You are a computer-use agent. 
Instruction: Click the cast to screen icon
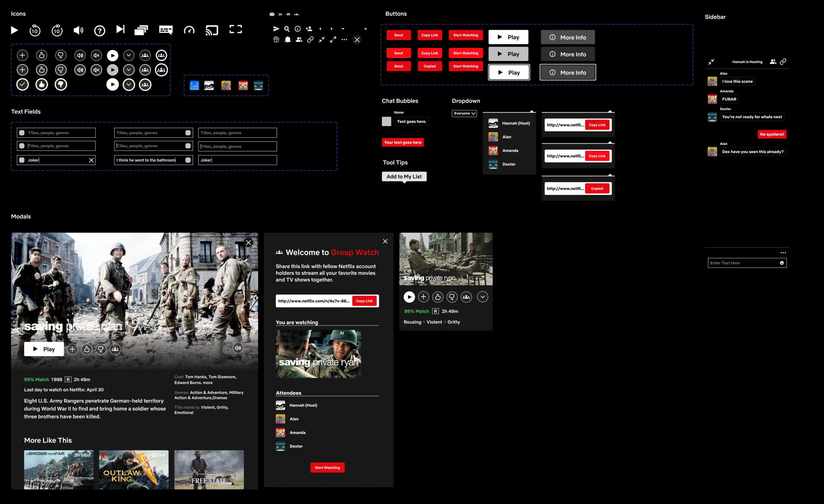point(212,30)
